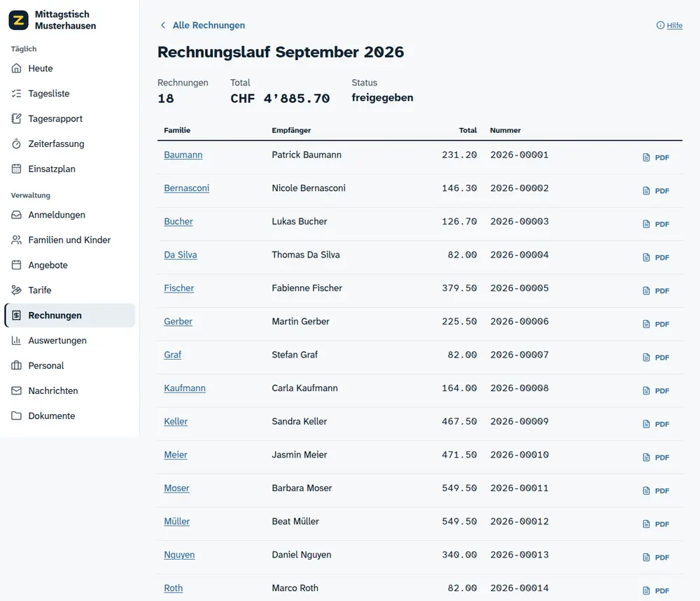Click the Zeiterfassung stopwatch icon
Viewport: 700px width, 601px height.
coord(17,143)
